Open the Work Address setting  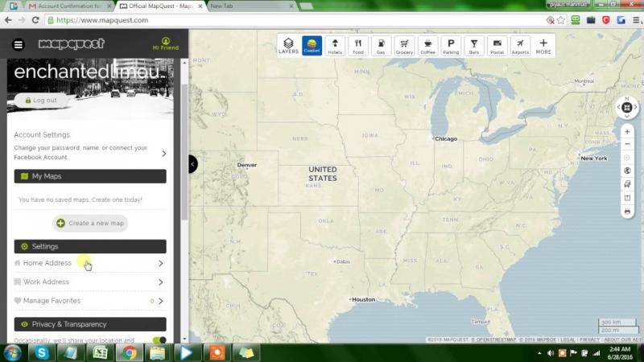click(90, 282)
